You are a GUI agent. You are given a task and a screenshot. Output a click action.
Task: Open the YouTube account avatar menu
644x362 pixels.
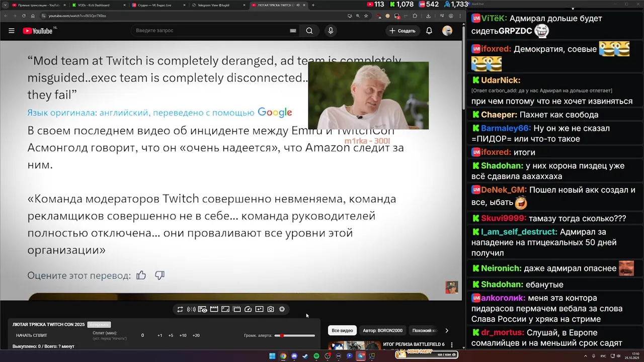pyautogui.click(x=447, y=31)
